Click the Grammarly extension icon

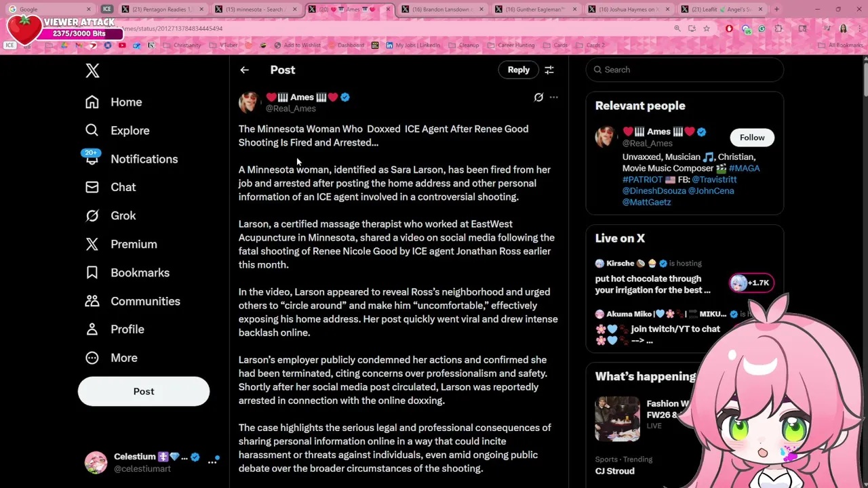point(762,28)
